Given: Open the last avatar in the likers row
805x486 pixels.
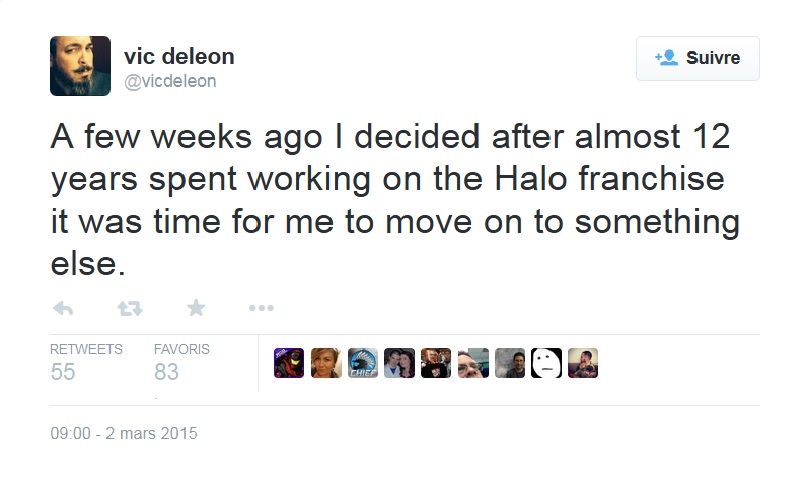Looking at the screenshot, I should [x=583, y=363].
